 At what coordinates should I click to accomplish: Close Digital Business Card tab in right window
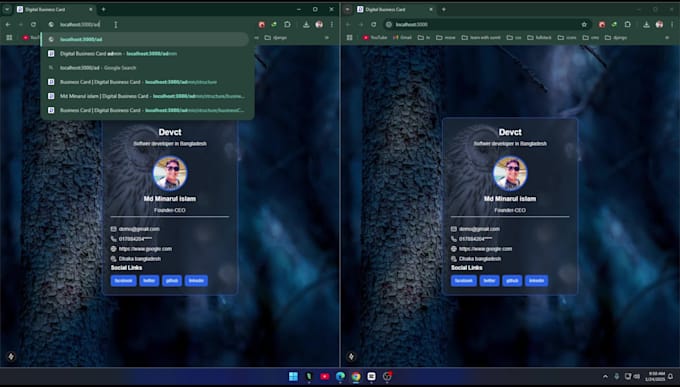coord(431,9)
